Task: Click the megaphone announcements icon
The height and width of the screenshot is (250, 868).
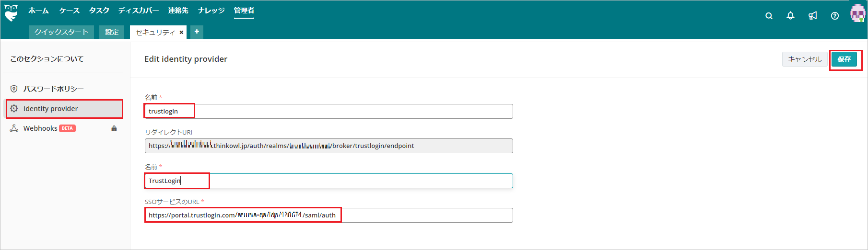Action: tap(812, 16)
